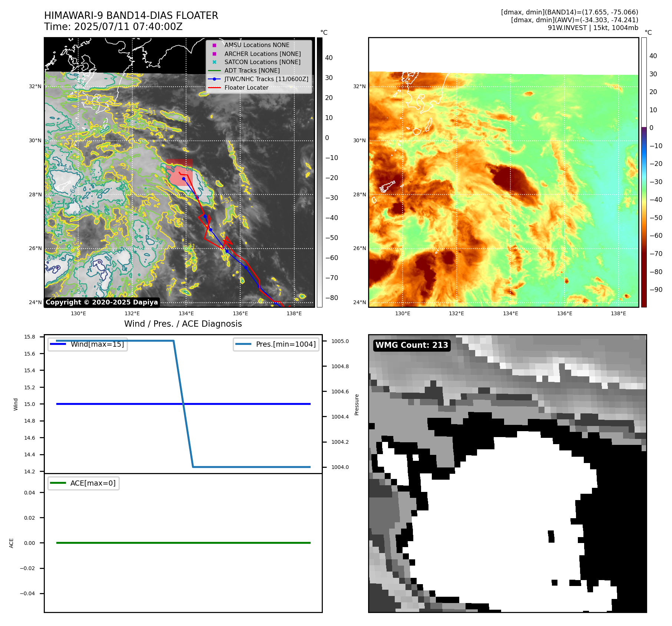
Task: Click the 'Time: 2025/07/11 07:40:00Z' timestamp
Action: 113,27
